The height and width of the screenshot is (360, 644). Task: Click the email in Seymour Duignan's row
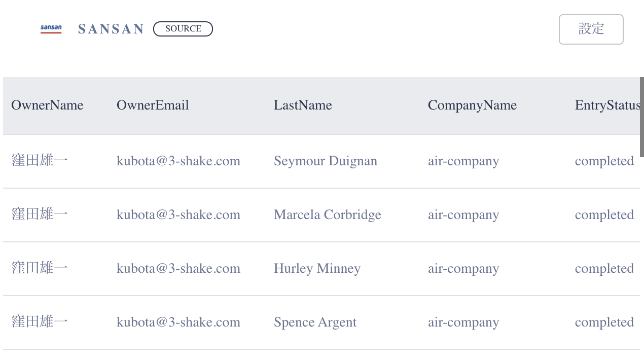(x=178, y=161)
